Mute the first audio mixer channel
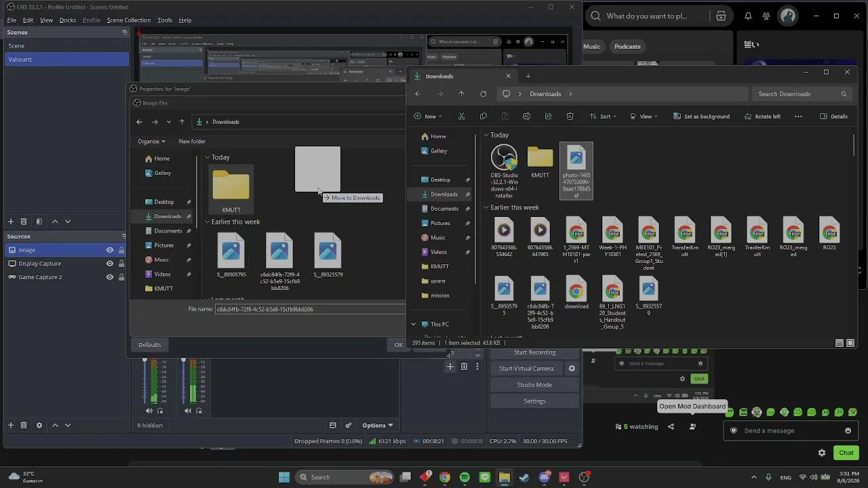 click(149, 411)
